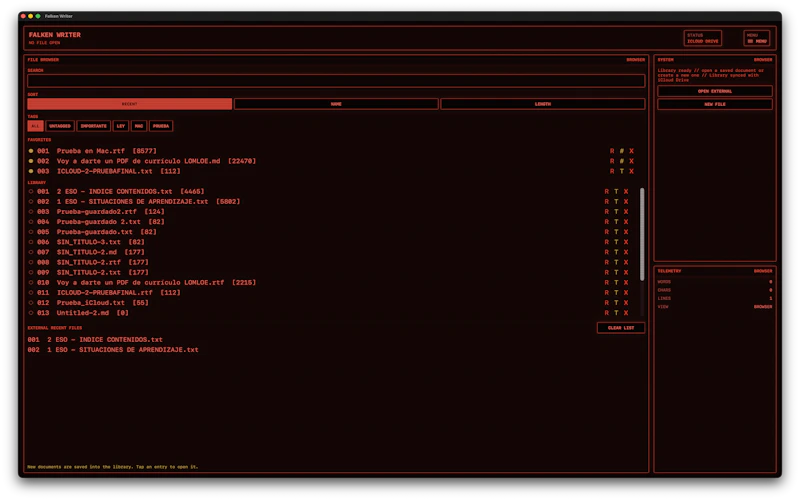Image resolution: width=800 pixels, height=500 pixels.
Task: Click the R icon for Prueba_iCloud.txt
Action: [607, 303]
